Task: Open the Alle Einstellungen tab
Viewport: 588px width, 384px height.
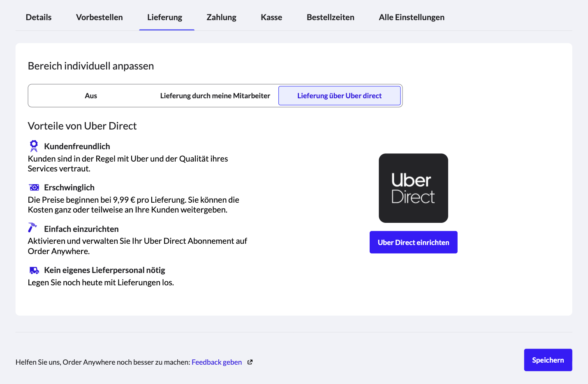Action: point(412,17)
